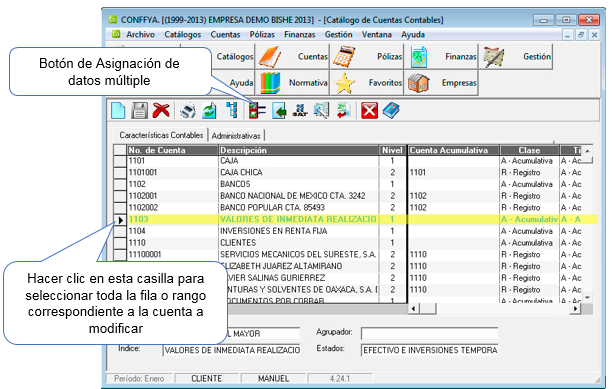Click the CLIENTES description cell

coord(299,243)
